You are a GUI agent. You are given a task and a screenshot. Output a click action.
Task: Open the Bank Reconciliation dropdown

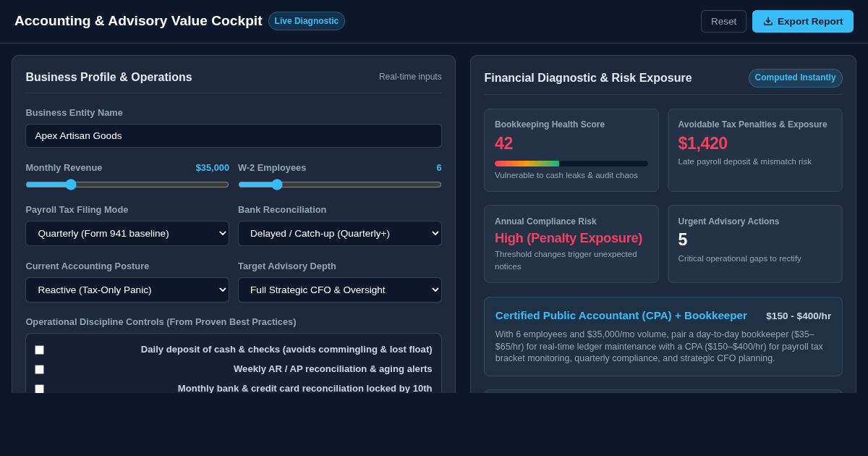click(340, 233)
